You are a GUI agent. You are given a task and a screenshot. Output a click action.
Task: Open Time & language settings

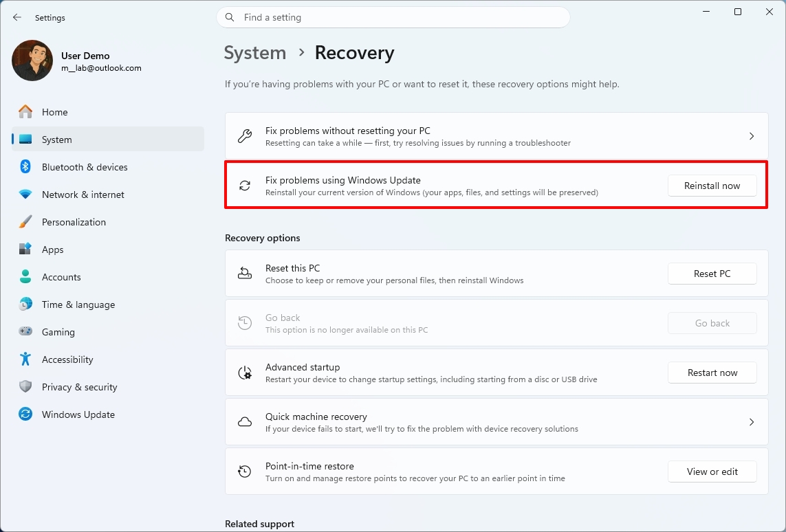tap(108, 304)
